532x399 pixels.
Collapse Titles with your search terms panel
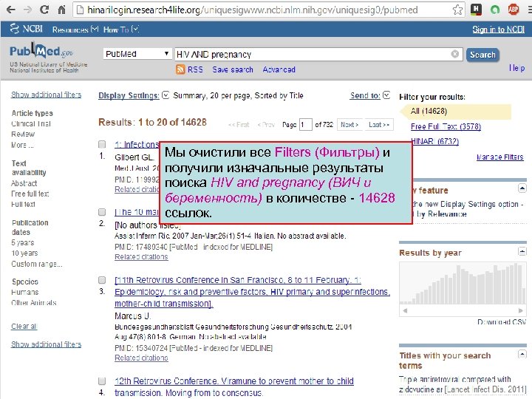[522, 355]
